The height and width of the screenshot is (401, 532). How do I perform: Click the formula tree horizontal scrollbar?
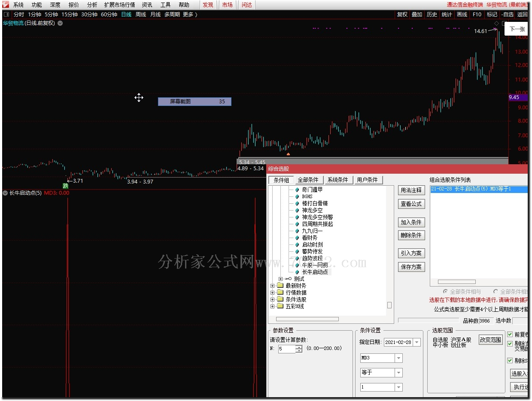[307, 319]
